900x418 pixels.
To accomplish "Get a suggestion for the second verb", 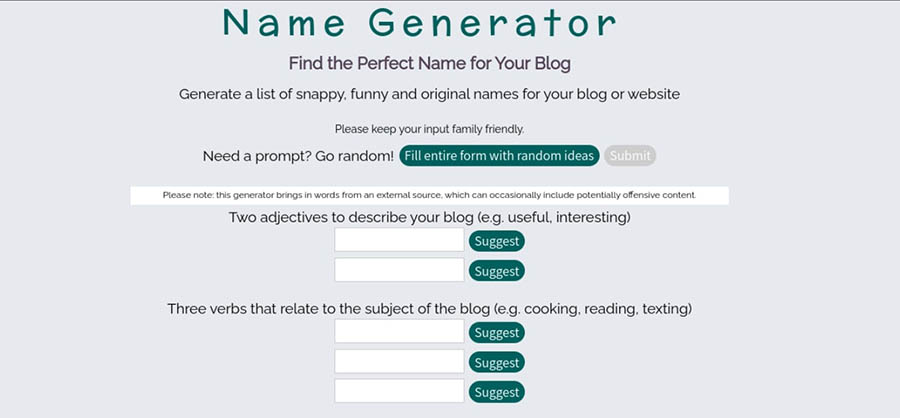I will pyautogui.click(x=497, y=363).
